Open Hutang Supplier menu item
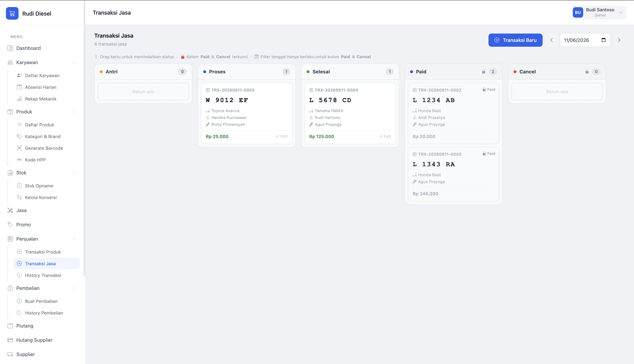The image size is (634, 364). [x=42, y=340]
